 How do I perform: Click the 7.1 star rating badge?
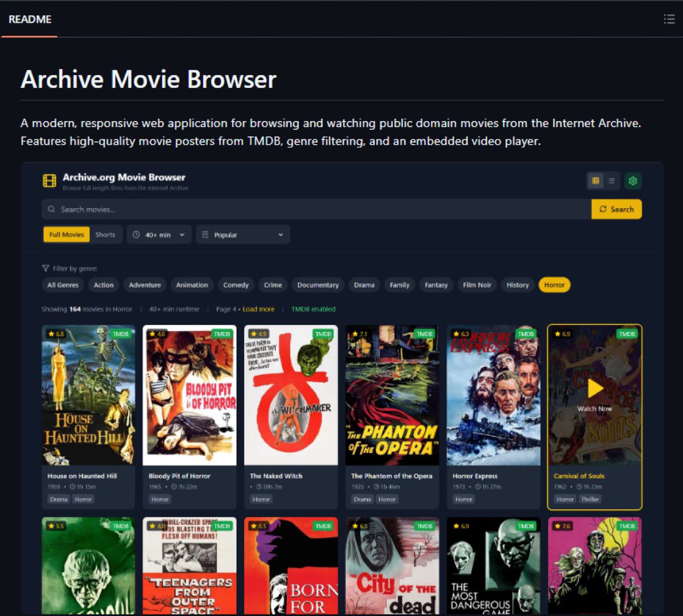tap(360, 334)
